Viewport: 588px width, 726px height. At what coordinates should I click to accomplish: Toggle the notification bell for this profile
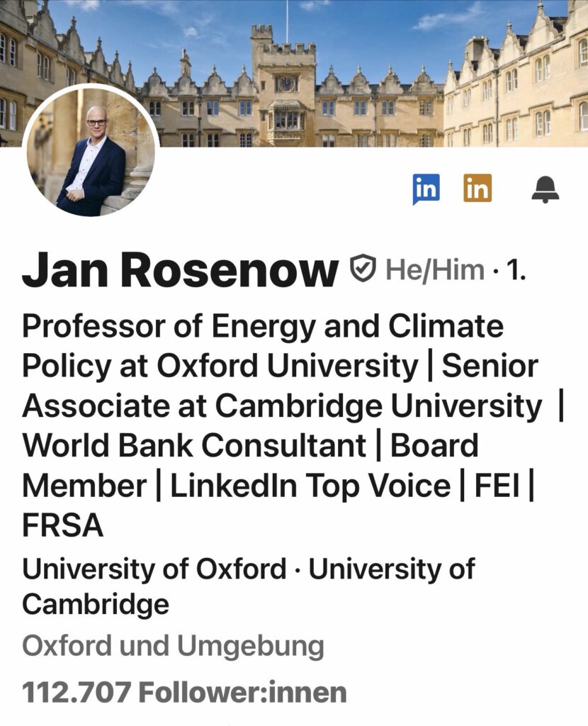[x=545, y=189]
